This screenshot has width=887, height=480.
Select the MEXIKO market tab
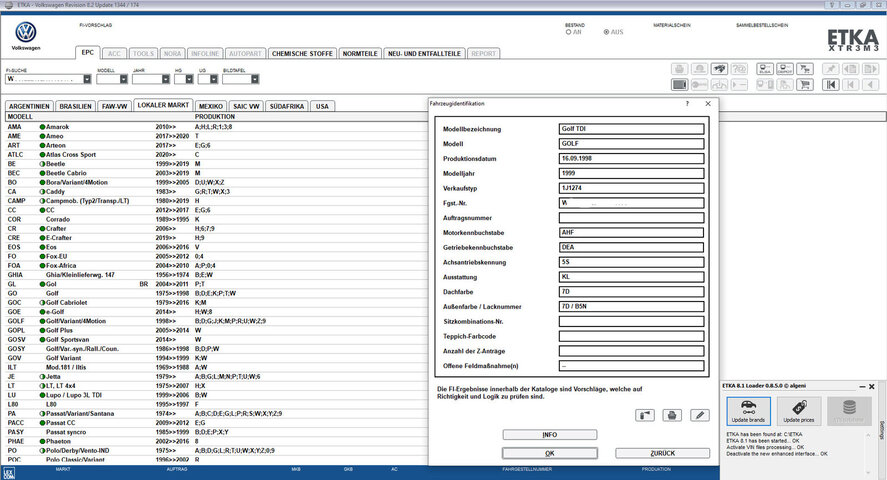211,106
